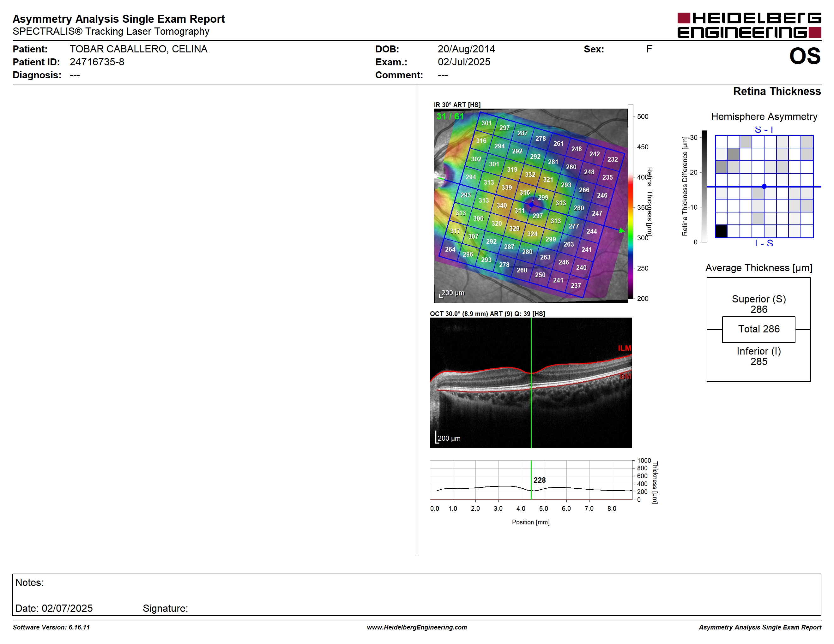Click the 'Position [mm]' axis label
Screen dimensions: 834x644
click(531, 522)
